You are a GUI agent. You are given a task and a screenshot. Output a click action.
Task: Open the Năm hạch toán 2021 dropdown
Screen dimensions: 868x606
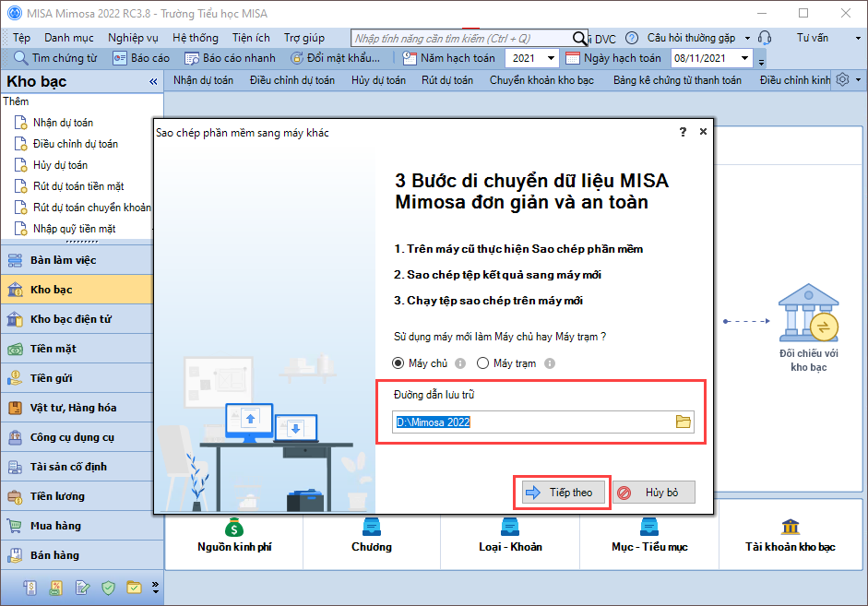click(551, 58)
